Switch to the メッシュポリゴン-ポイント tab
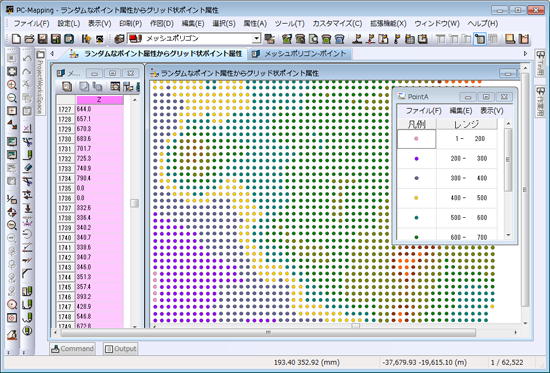Screen dimensions: 550x373 (x=301, y=54)
